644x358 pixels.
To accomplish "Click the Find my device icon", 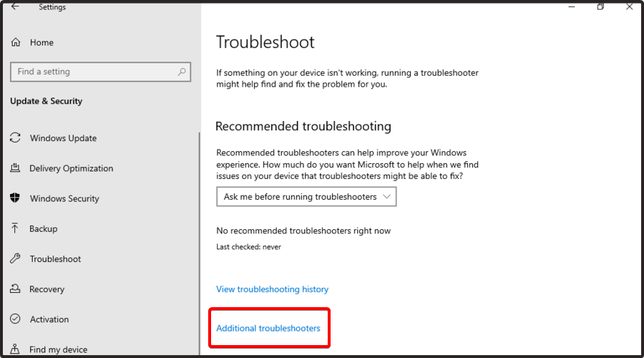I will [x=15, y=349].
